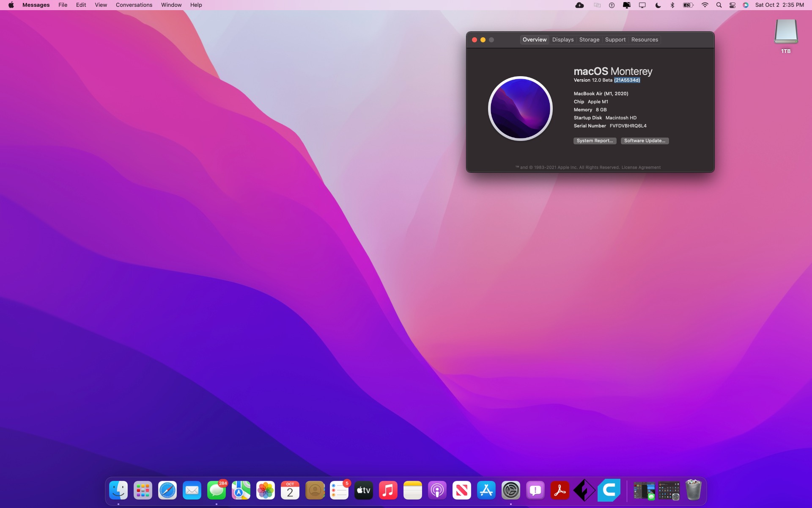The height and width of the screenshot is (508, 812).
Task: Click the serial number FVFDVBHRQ6L4
Action: pos(628,126)
